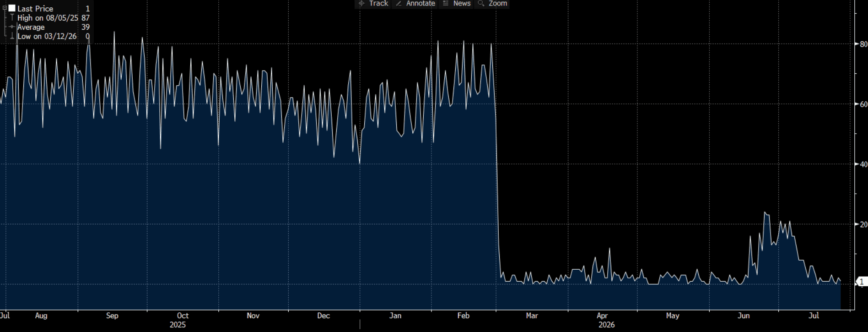Select the "High on 08/05/25" legend entry
This screenshot has height=332, width=868.
coord(48,18)
